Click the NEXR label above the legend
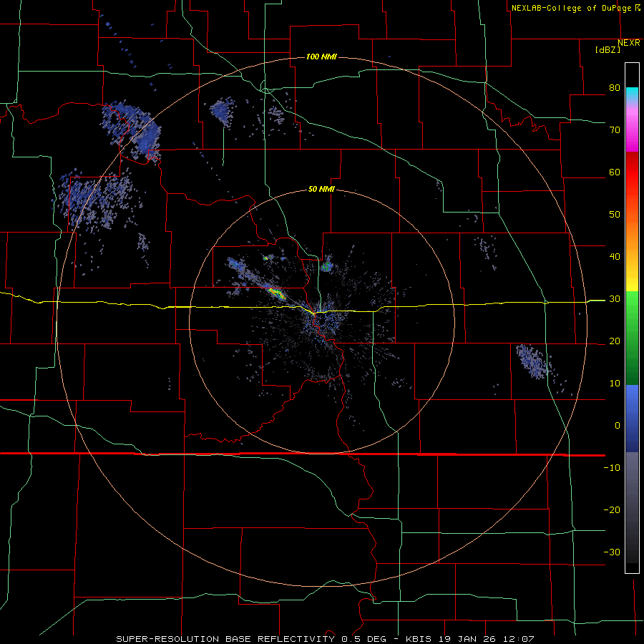The height and width of the screenshot is (644, 644). coord(629,43)
